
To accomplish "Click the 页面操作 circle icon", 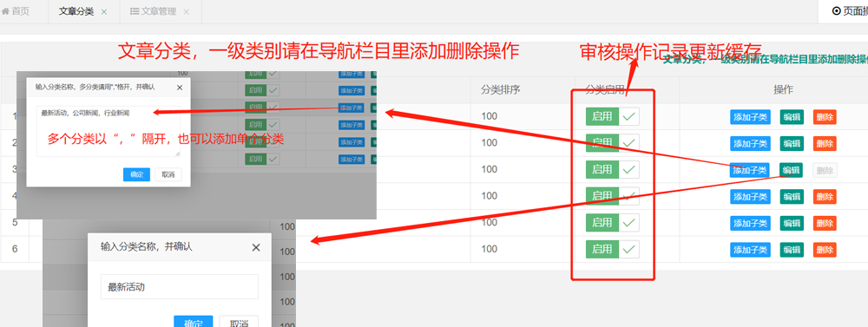I will [836, 11].
